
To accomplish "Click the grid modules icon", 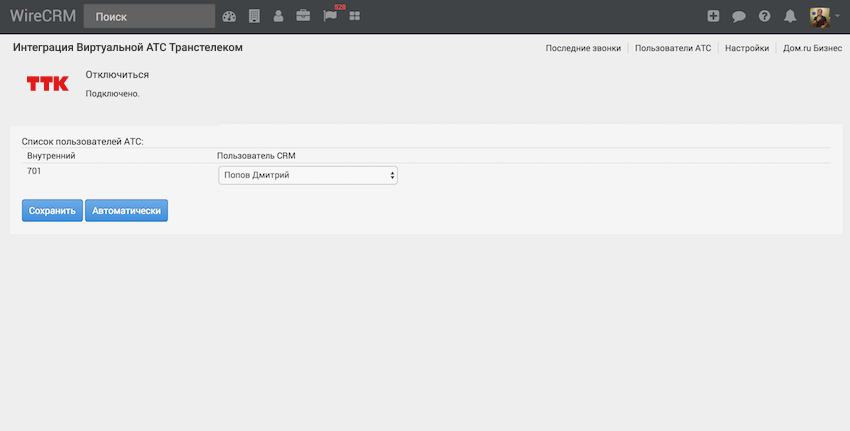I will tap(355, 16).
